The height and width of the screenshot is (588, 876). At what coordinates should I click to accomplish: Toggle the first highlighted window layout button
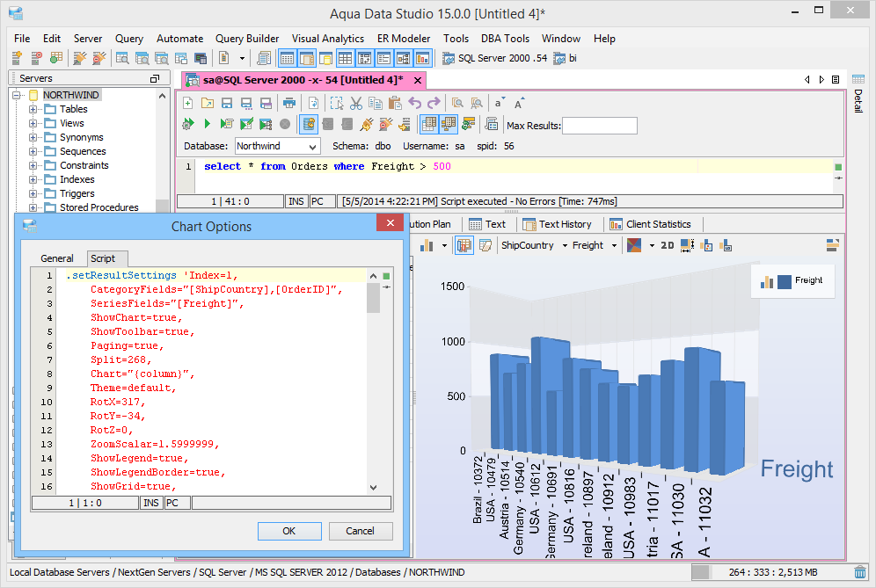click(x=287, y=58)
